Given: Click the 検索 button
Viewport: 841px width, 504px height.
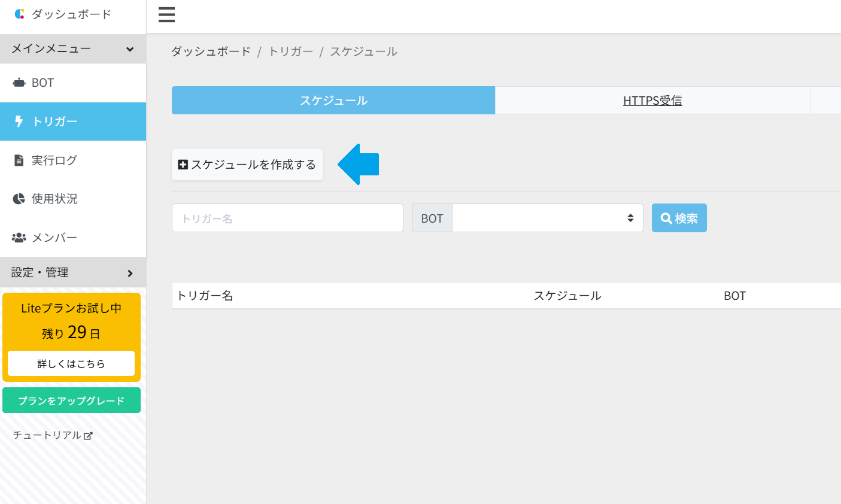Looking at the screenshot, I should coord(679,218).
